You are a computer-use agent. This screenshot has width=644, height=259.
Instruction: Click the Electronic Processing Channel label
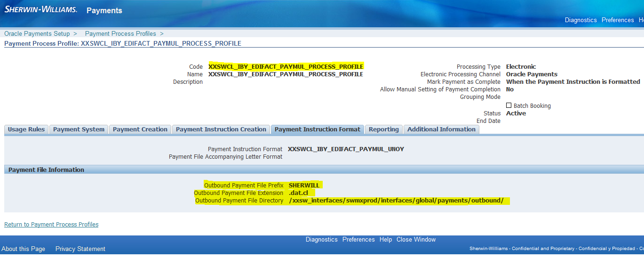(x=461, y=74)
